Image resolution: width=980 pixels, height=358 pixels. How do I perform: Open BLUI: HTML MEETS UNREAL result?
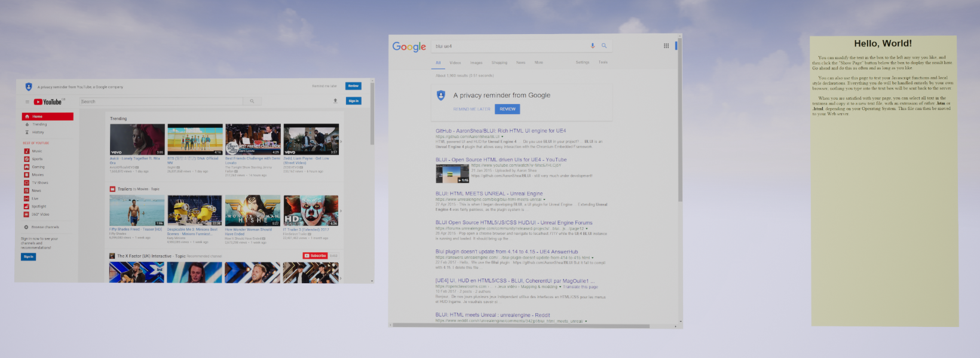[489, 194]
